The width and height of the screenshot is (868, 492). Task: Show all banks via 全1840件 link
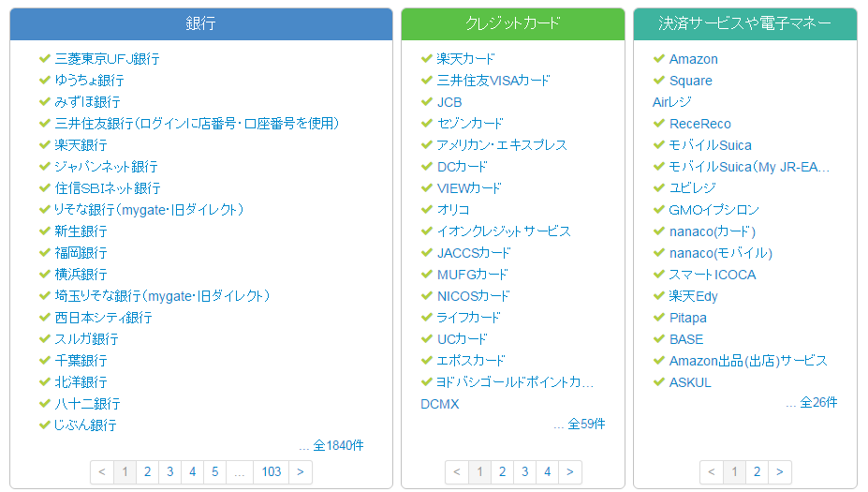point(338,445)
